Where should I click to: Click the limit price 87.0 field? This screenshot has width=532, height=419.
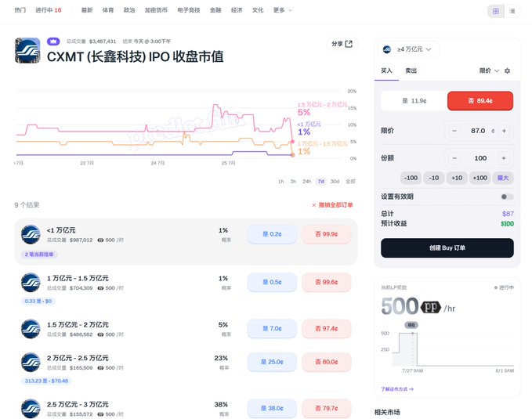(x=479, y=131)
